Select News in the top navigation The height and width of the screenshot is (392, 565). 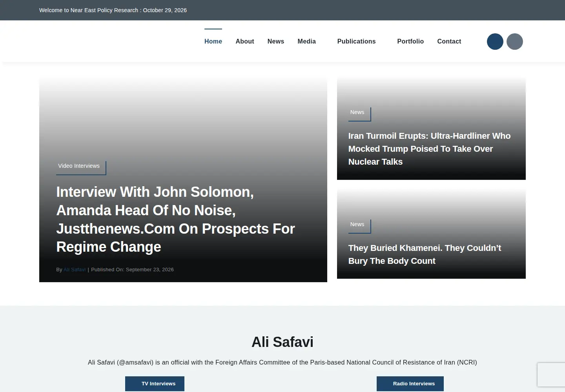tap(276, 42)
